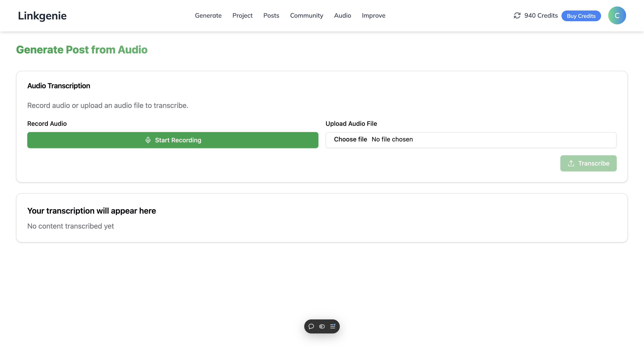This screenshot has width=644, height=347.
Task: Click the Choose file button
Action: 350,139
